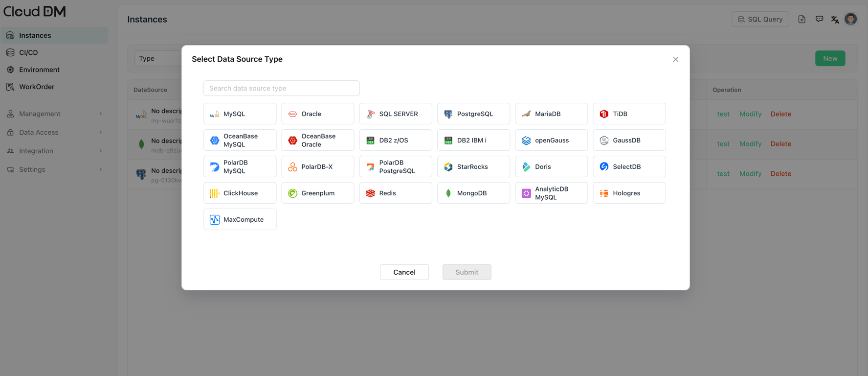Modify the PostgreSQL instance row

751,174
